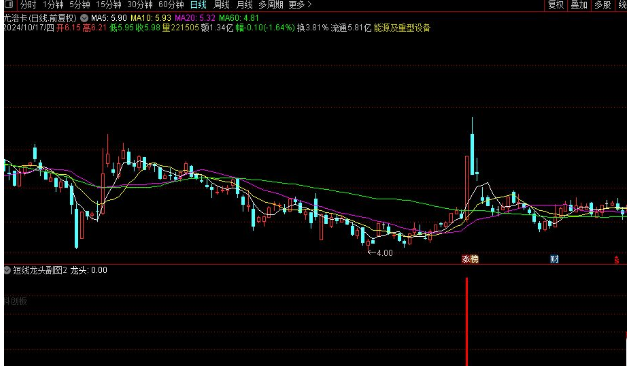Click the panel layout icon at top-left

(x=8, y=5)
